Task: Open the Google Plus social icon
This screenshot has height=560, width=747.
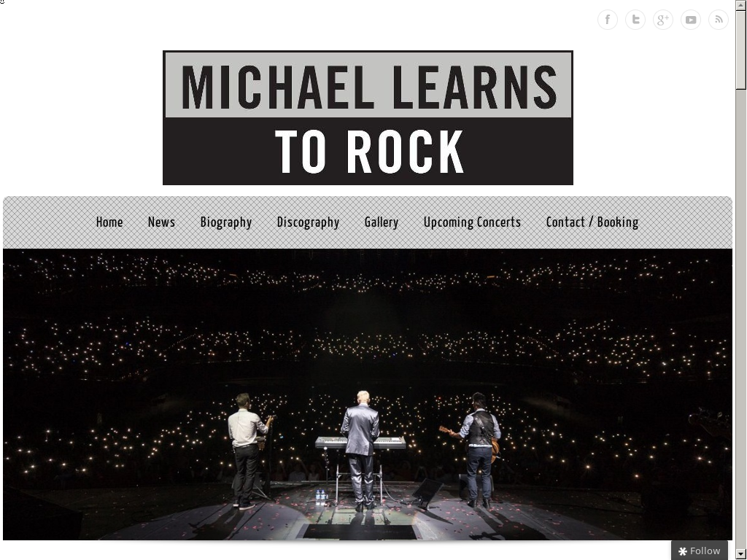Action: pyautogui.click(x=662, y=20)
